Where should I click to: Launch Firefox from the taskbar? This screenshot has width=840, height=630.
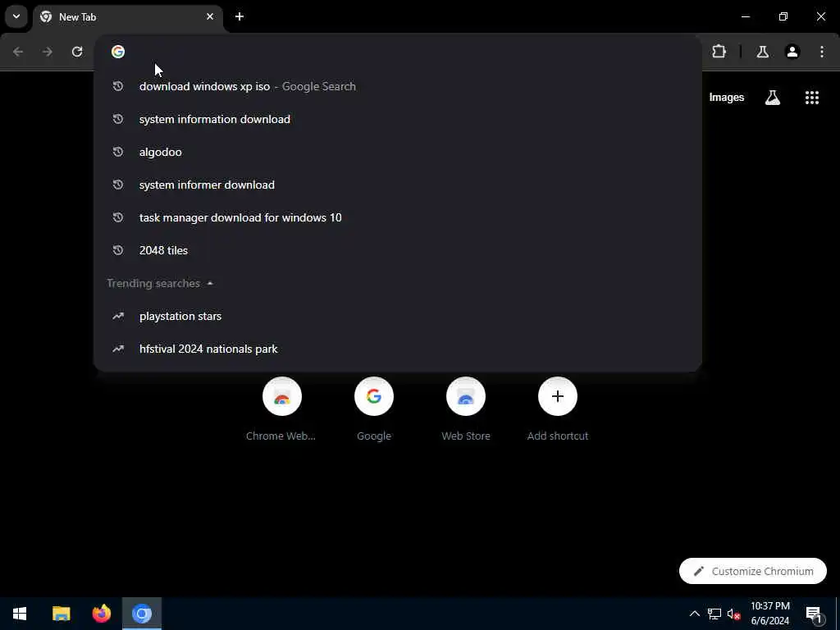point(101,614)
